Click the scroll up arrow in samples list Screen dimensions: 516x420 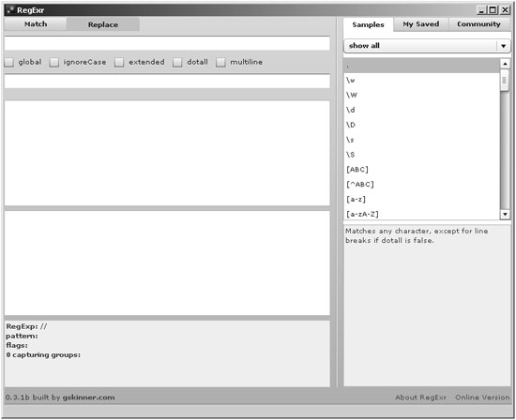click(505, 64)
